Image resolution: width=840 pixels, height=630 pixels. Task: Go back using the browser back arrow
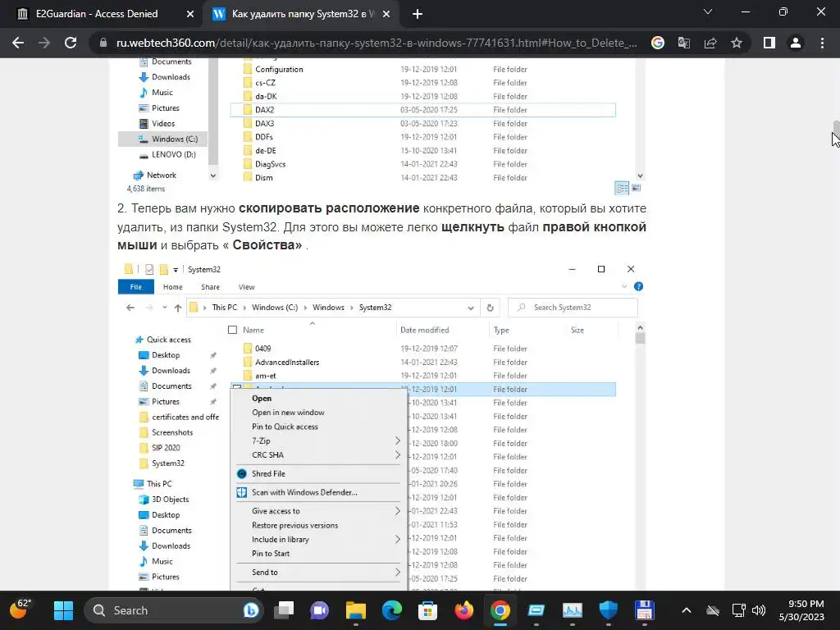click(x=18, y=43)
